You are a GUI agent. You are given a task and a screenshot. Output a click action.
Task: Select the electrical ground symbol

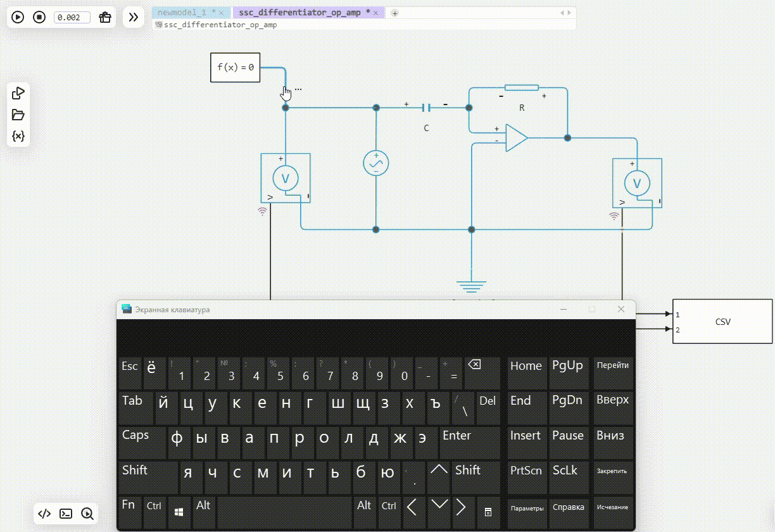tap(470, 286)
